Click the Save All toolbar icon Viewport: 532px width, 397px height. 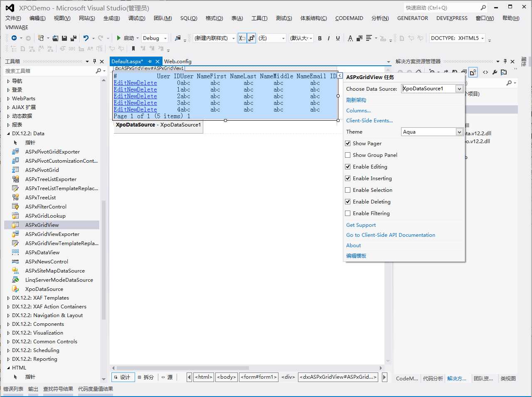pos(74,38)
